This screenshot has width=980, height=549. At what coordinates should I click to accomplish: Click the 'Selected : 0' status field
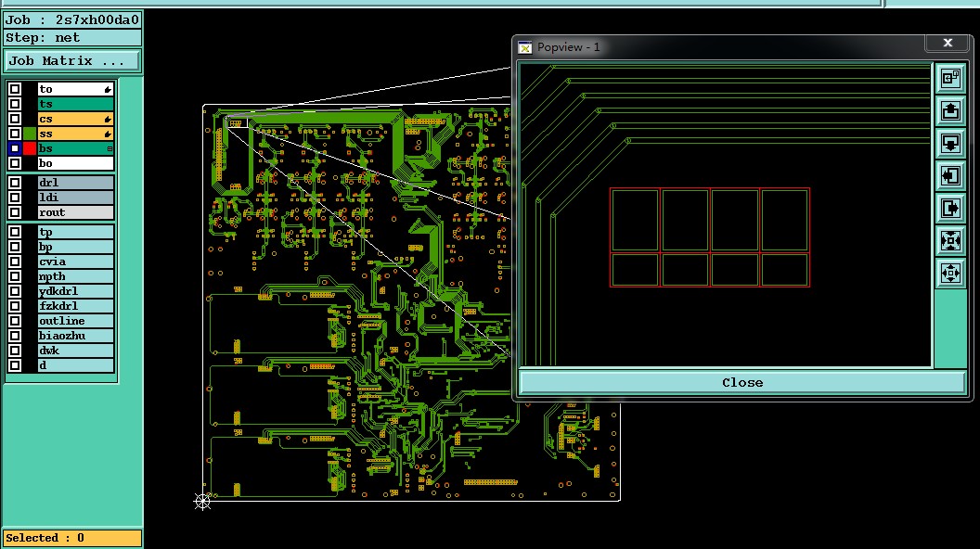click(71, 538)
